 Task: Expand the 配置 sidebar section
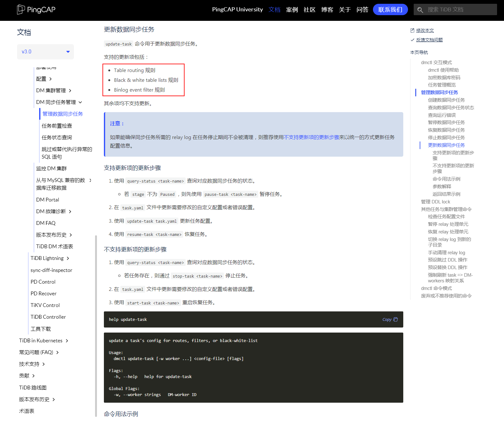click(x=51, y=79)
